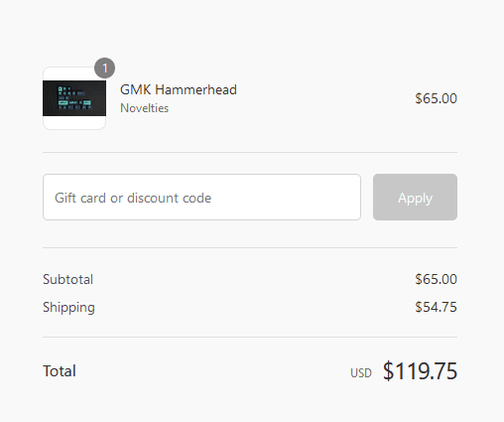
Task: Click the subtotal amount $65.00
Action: point(436,279)
